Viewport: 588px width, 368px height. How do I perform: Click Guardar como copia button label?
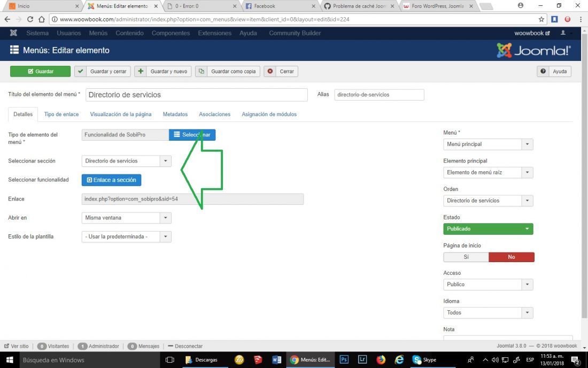pos(233,71)
